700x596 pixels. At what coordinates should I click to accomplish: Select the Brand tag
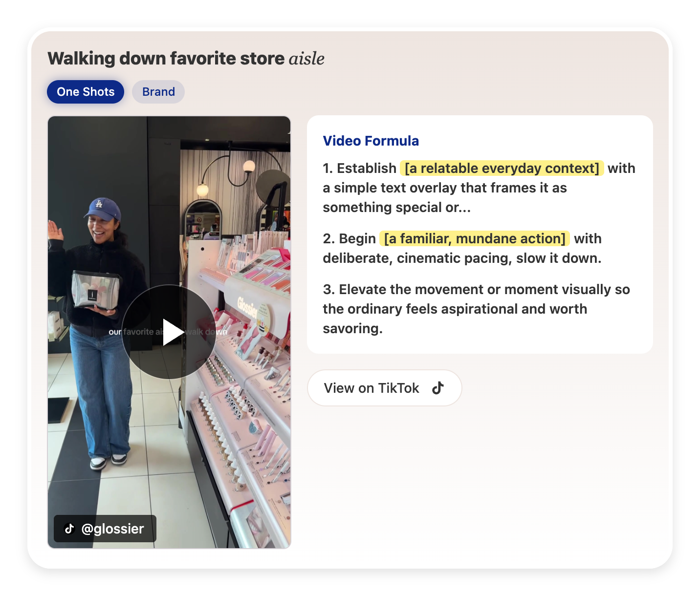tap(158, 92)
